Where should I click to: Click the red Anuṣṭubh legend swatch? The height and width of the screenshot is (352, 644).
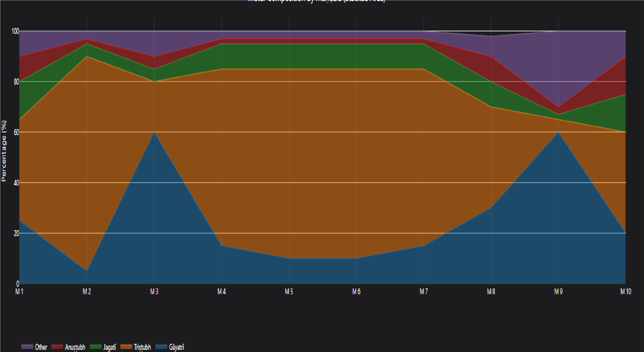click(57, 347)
